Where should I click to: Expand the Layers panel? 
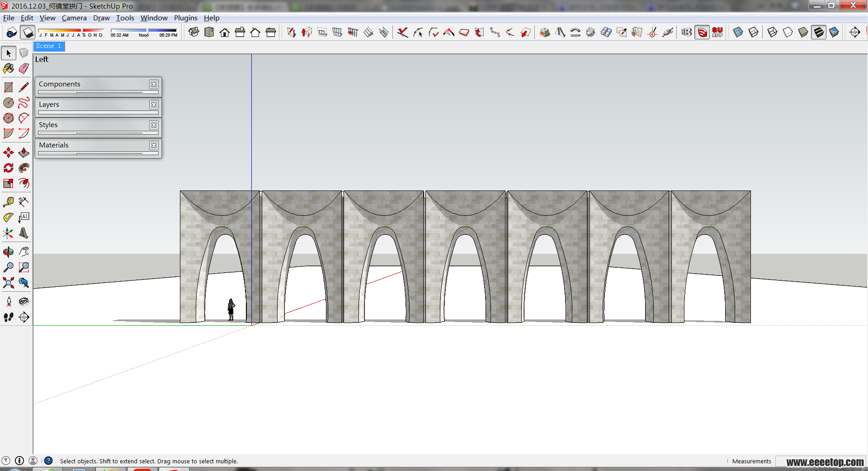[x=93, y=105]
